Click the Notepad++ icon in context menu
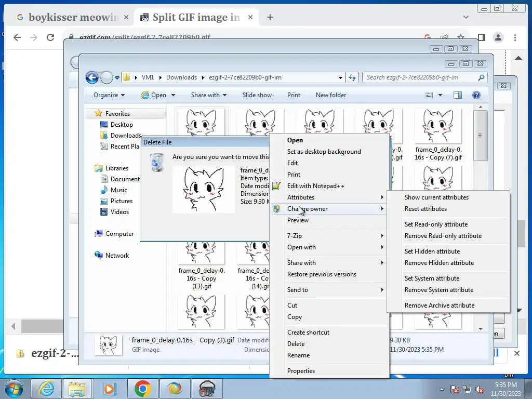 click(276, 185)
